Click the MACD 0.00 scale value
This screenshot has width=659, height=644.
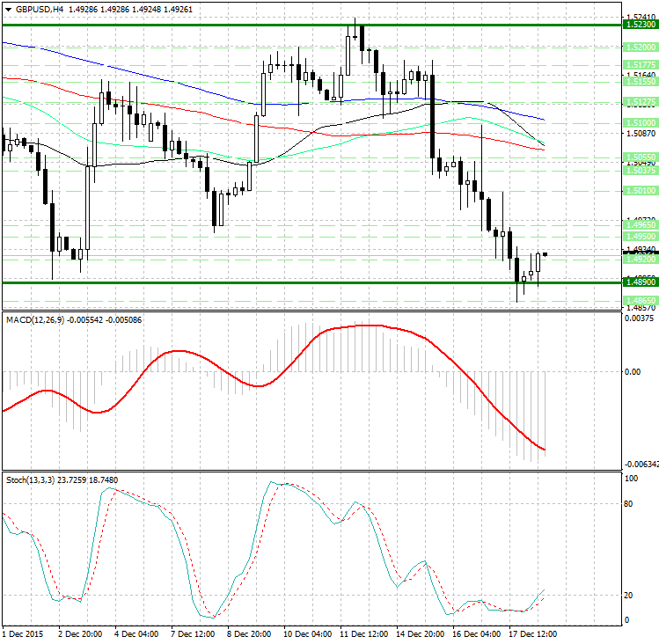pyautogui.click(x=633, y=372)
